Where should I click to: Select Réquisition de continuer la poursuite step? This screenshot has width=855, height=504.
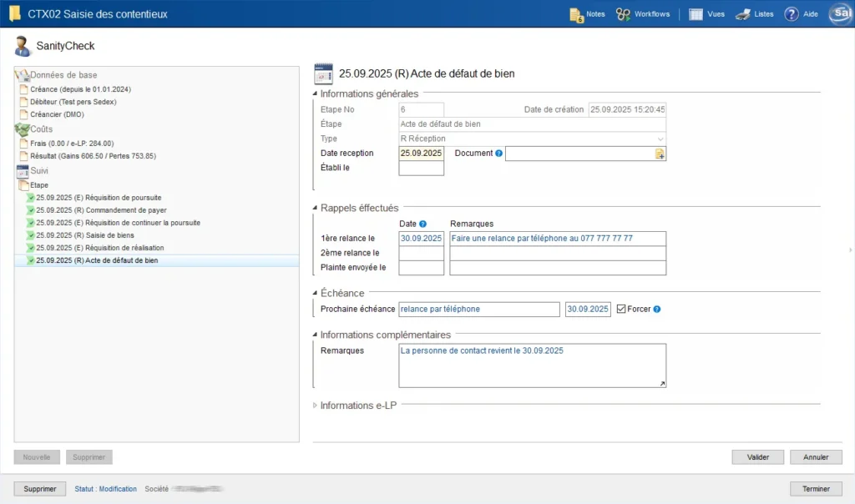[x=119, y=223]
